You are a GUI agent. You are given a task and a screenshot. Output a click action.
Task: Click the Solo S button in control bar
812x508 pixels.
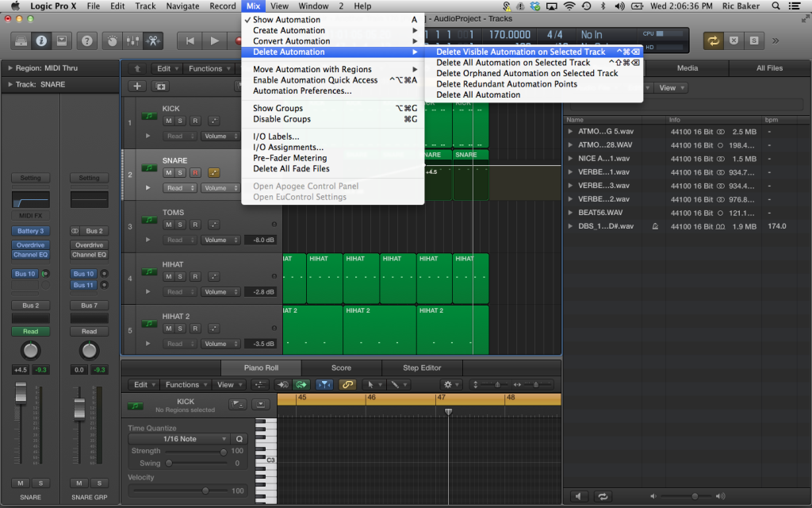pyautogui.click(x=754, y=40)
